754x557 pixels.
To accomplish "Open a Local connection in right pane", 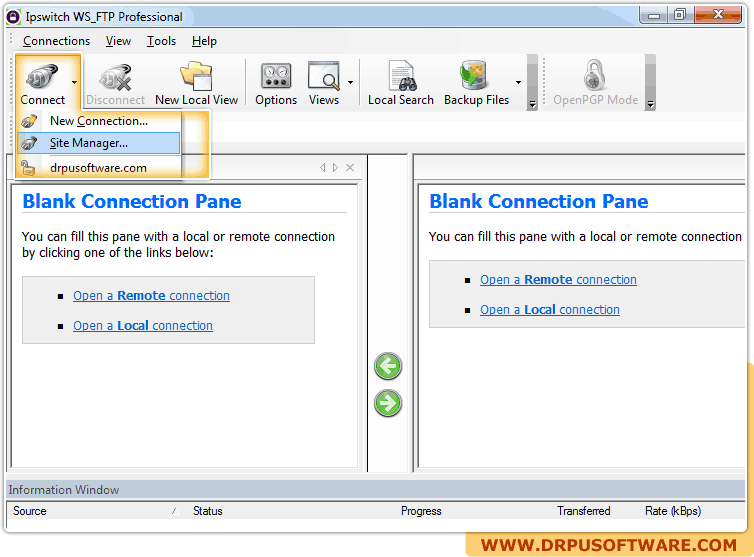I will coord(550,310).
